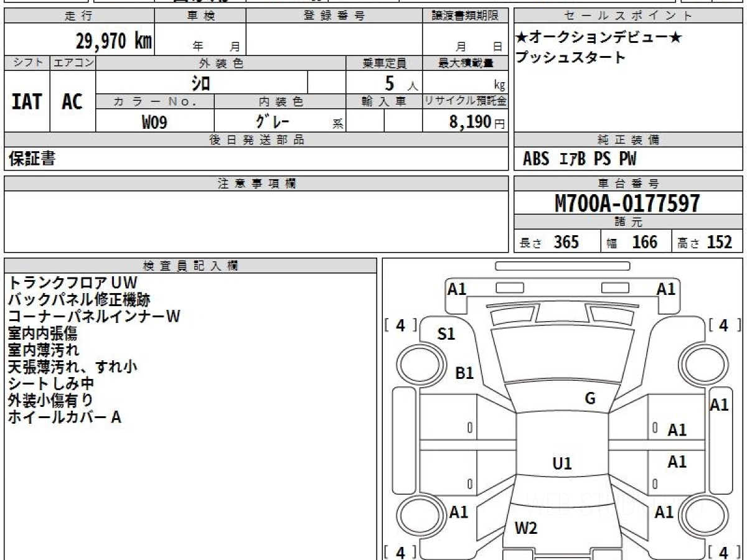Image resolution: width=747 pixels, height=560 pixels.
Task: Select the 外装小傷有り inspector note
Action: (x=50, y=401)
